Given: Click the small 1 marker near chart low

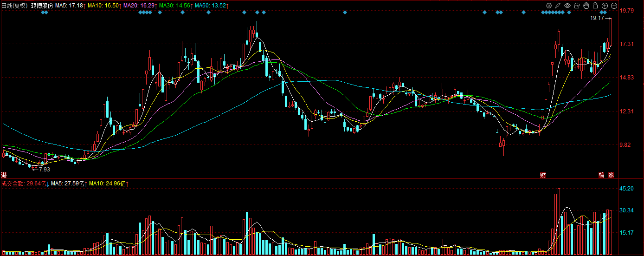Looking at the screenshot, I should (x=497, y=131).
